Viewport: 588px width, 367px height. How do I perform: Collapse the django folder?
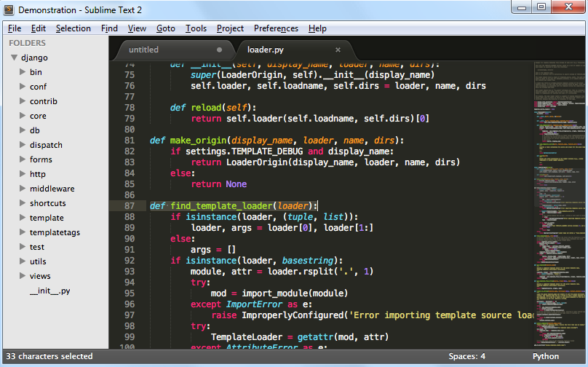tap(15, 58)
